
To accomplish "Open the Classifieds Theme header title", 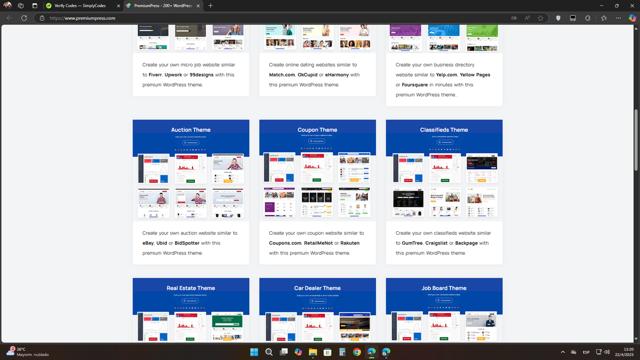I will pos(444,130).
